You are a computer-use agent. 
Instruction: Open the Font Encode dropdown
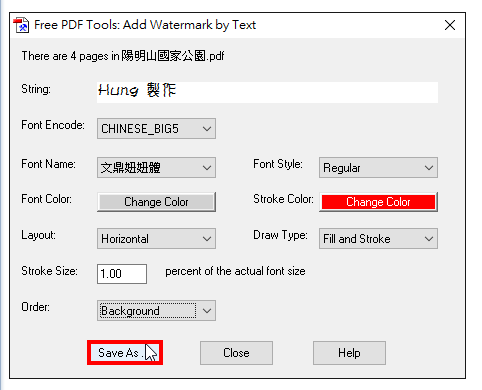click(156, 129)
